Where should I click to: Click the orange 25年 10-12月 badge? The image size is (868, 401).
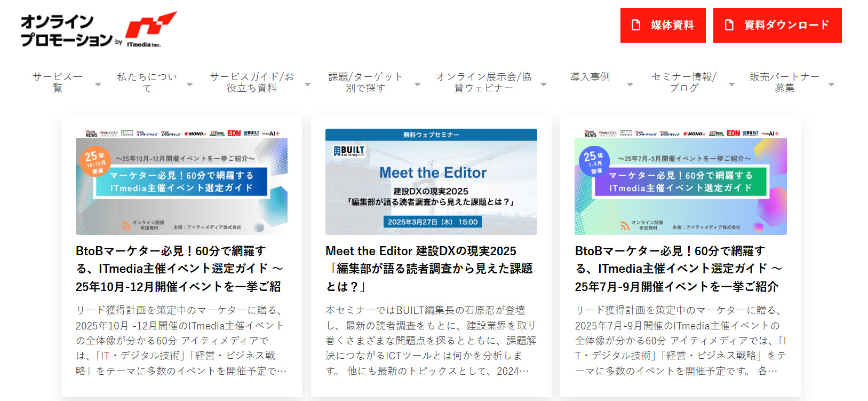point(95,162)
